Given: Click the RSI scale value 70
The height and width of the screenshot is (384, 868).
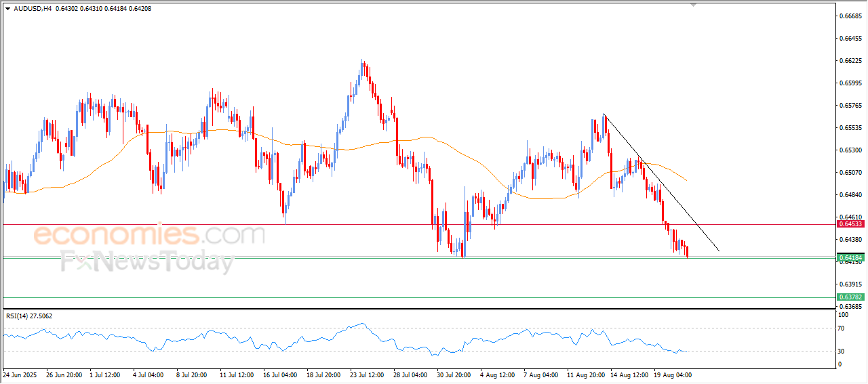Looking at the screenshot, I should coord(842,328).
